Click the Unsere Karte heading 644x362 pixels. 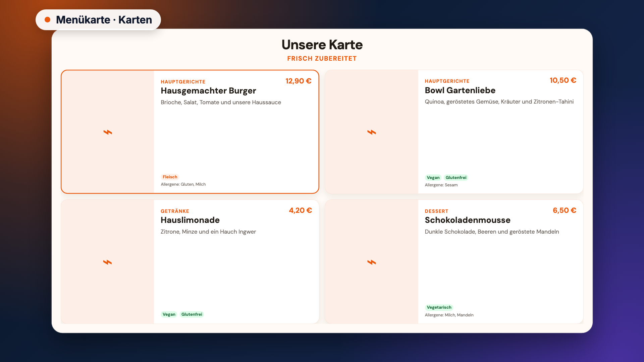click(322, 45)
